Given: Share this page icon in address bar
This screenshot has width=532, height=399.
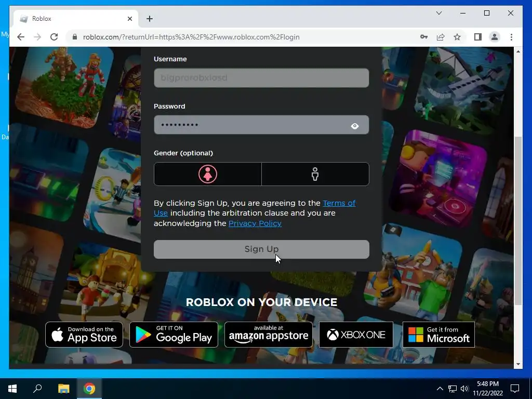Looking at the screenshot, I should point(441,37).
